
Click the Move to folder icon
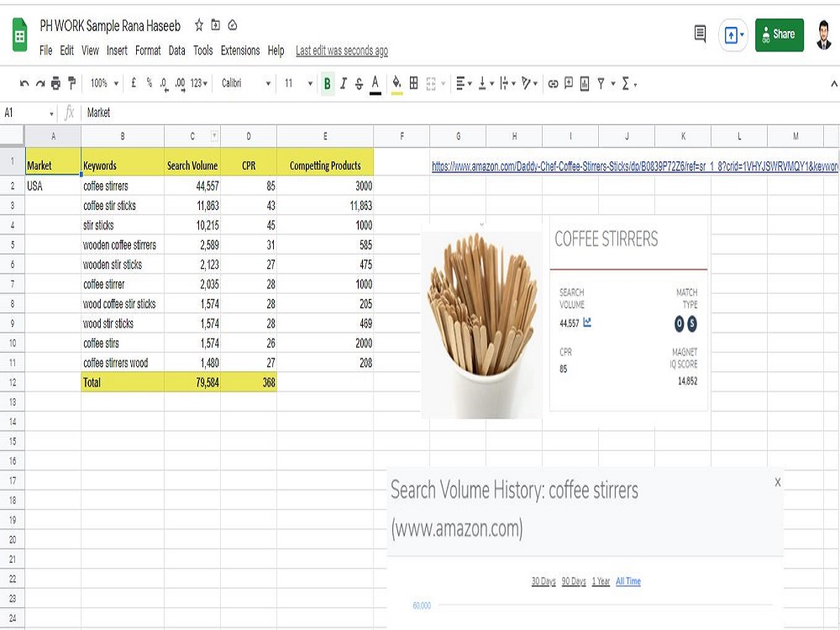tap(215, 24)
